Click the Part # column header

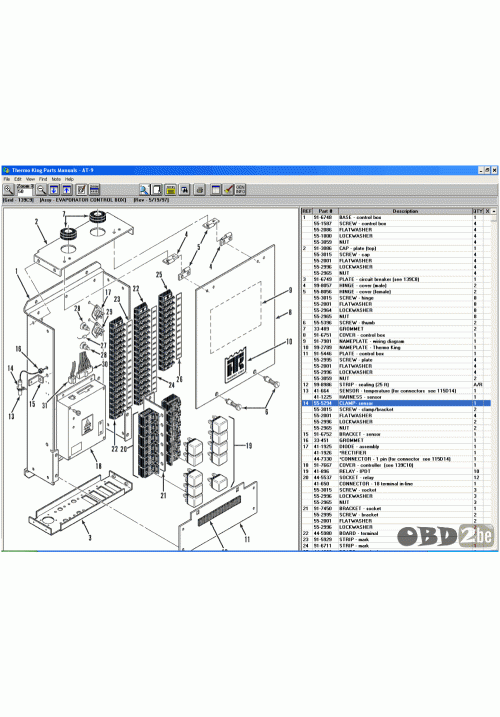[x=325, y=211]
